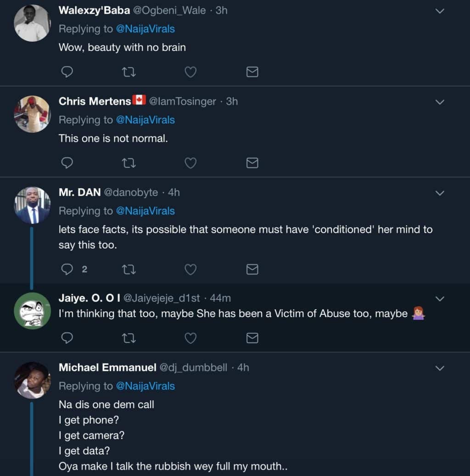Like Chris Mertens' "not normal" tweet
Image resolution: width=470 pixels, height=476 pixels.
[x=190, y=163]
